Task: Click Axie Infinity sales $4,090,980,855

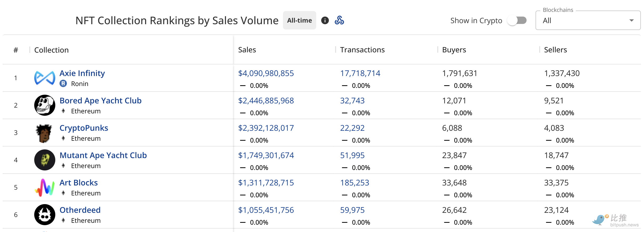Action: pos(266,73)
